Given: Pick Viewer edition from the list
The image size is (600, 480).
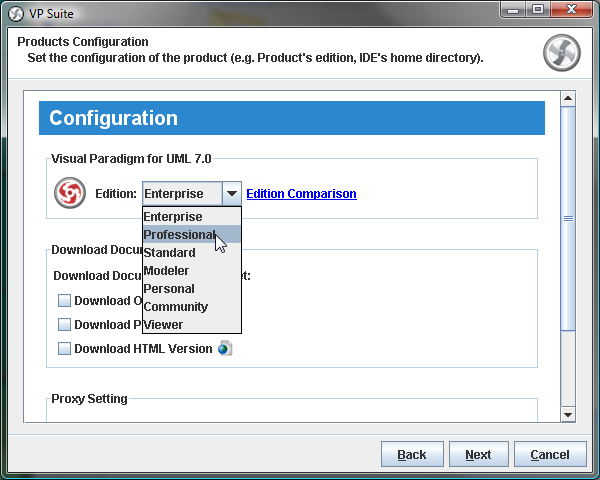Looking at the screenshot, I should tap(192, 325).
